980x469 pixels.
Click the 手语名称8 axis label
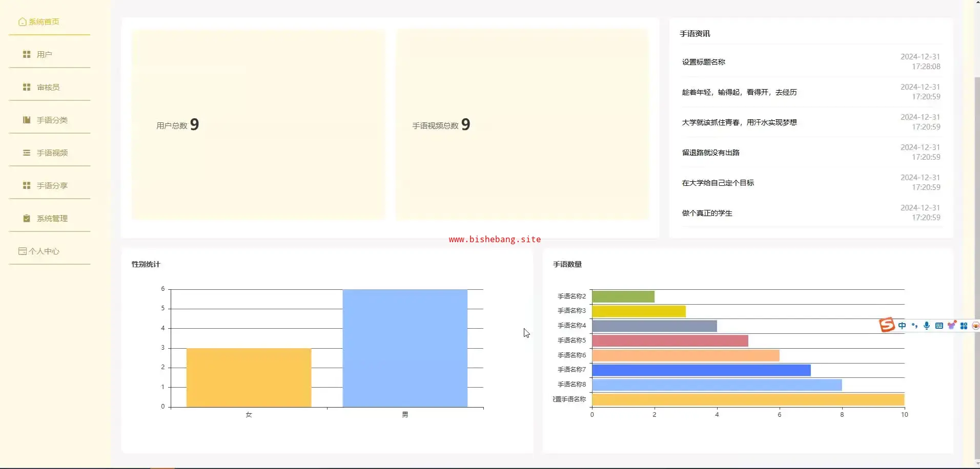[572, 385]
